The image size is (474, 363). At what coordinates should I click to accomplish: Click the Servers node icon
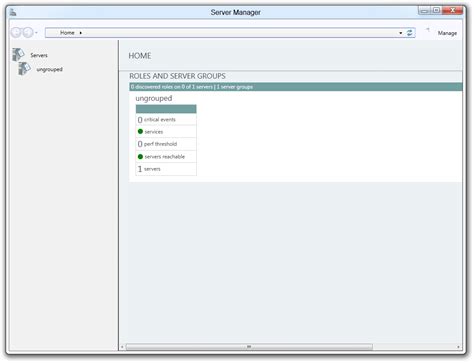[18, 55]
